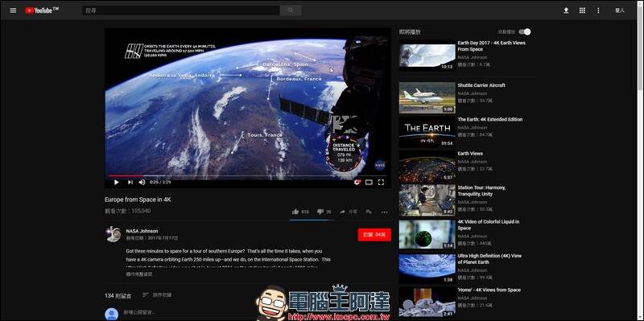Open Shuttle Carrier Aircraft thumbnail
Image resolution: width=644 pixels, height=321 pixels.
[427, 97]
